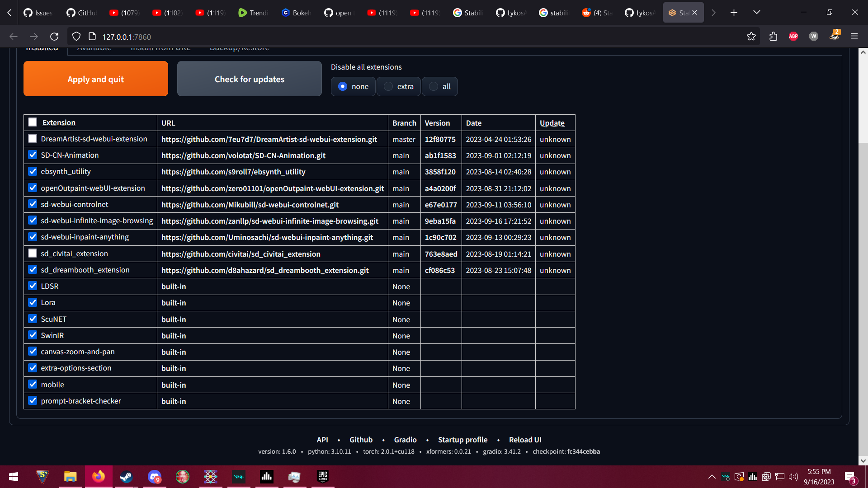Click the browser address bar
This screenshot has width=868, height=488.
point(271,36)
